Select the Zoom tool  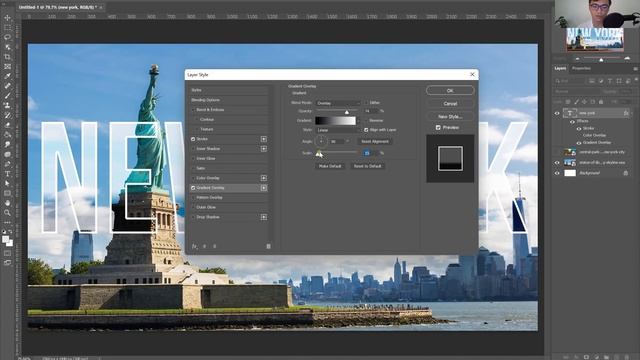tap(7, 213)
